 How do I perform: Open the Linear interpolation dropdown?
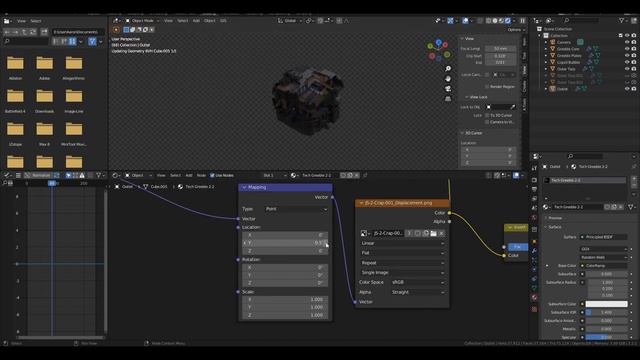(x=402, y=243)
